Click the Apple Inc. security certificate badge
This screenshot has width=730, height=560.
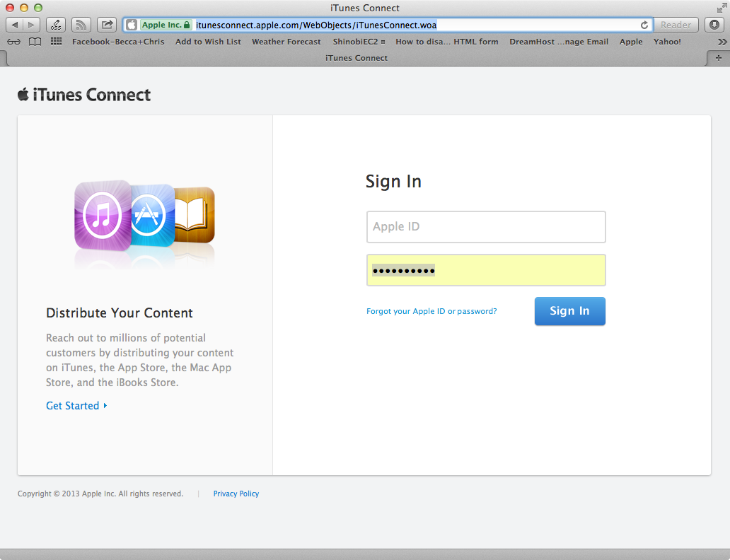click(x=166, y=25)
